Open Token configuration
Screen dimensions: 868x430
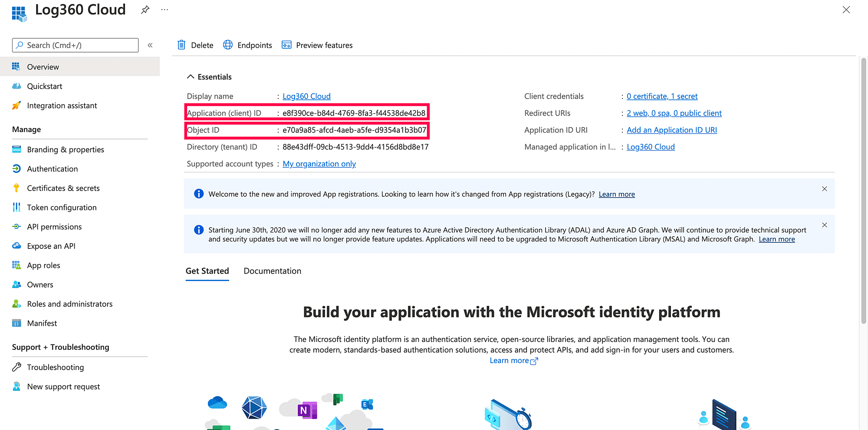(x=62, y=207)
